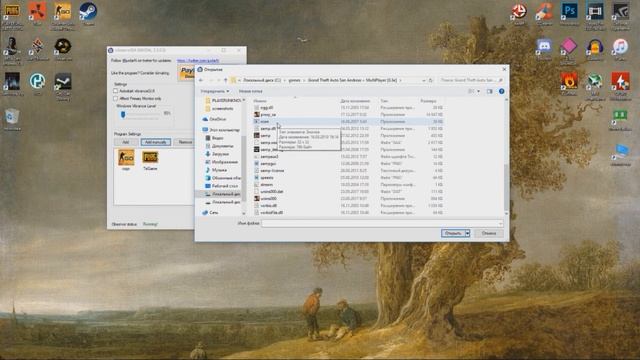This screenshot has height=360, width=640.
Task: Click help icon in Open dialog
Action: (502, 91)
